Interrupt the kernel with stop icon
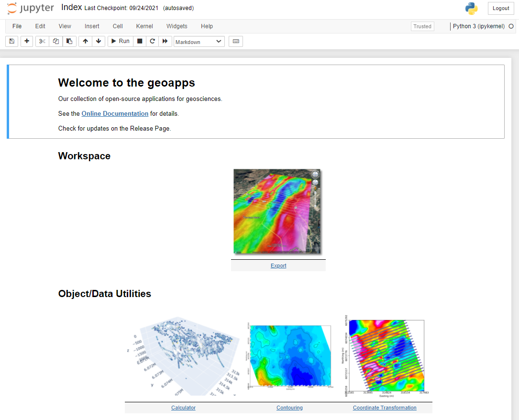Image resolution: width=519 pixels, height=420 pixels. click(140, 42)
